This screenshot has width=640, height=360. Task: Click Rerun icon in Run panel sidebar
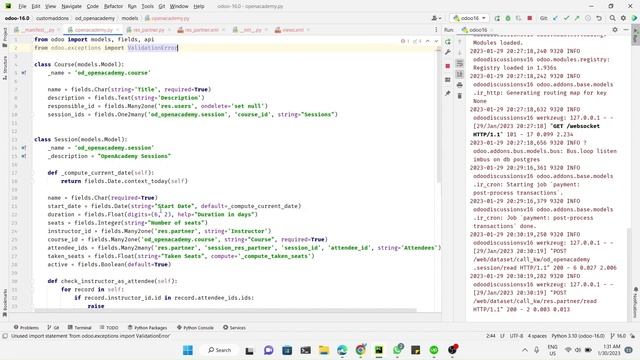click(x=448, y=42)
